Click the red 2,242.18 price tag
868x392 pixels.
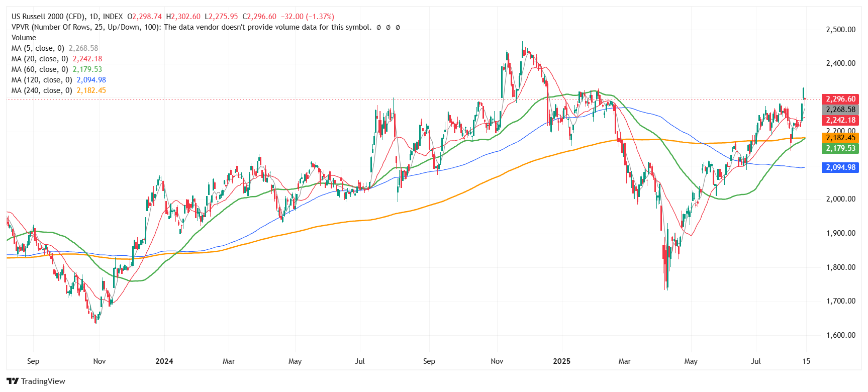tap(840, 120)
